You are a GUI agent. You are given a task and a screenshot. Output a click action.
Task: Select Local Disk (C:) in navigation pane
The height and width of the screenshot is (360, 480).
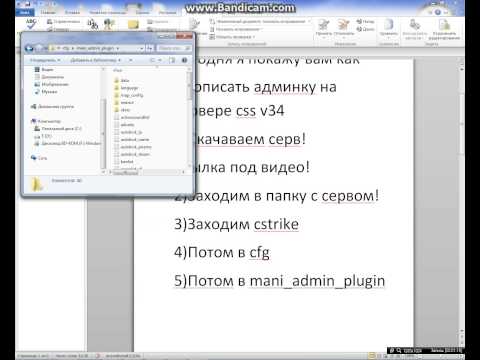click(58, 129)
